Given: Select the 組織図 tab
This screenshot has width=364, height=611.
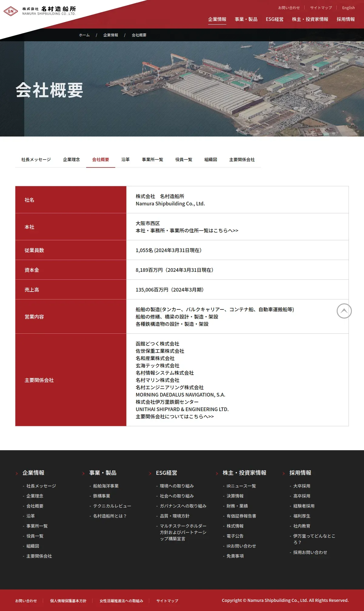Looking at the screenshot, I should (211, 160).
